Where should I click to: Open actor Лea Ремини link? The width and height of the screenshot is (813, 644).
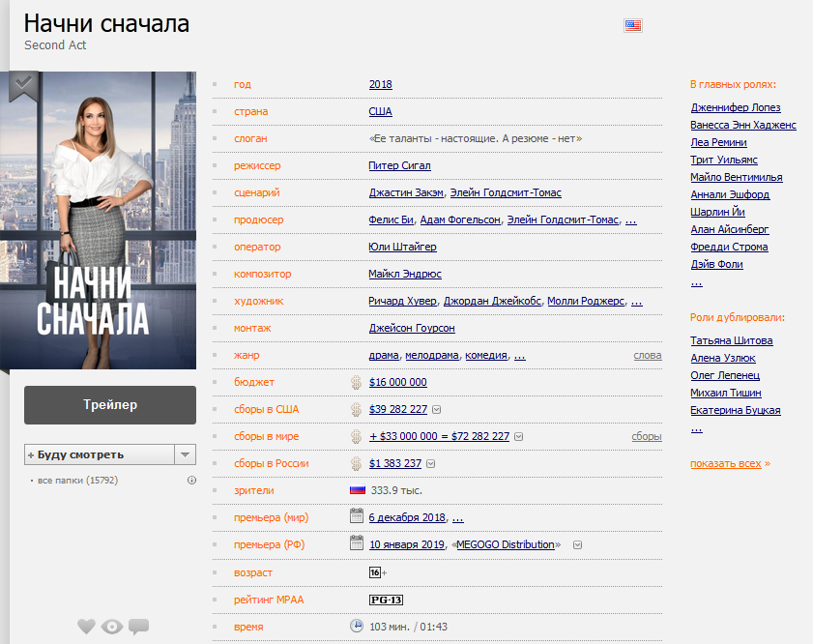718,142
